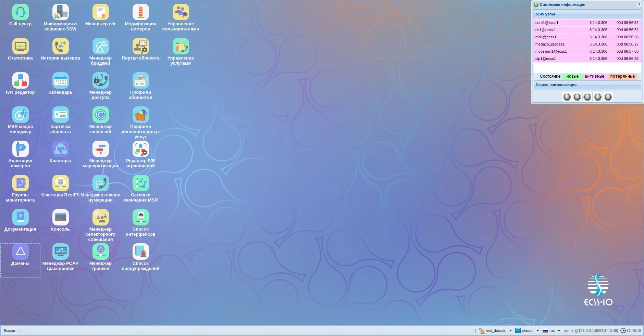
Task: Open Адаптация номеров
Action: click(x=20, y=149)
